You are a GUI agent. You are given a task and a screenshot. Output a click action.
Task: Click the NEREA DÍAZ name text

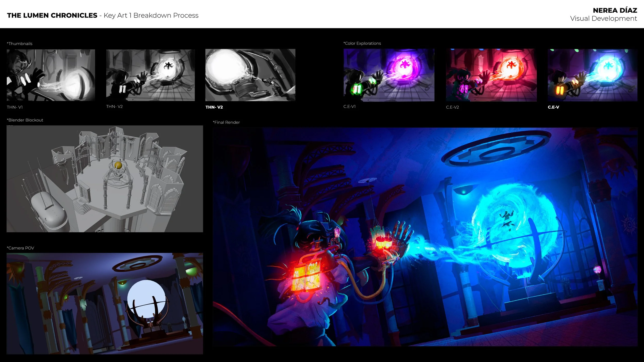pos(615,10)
